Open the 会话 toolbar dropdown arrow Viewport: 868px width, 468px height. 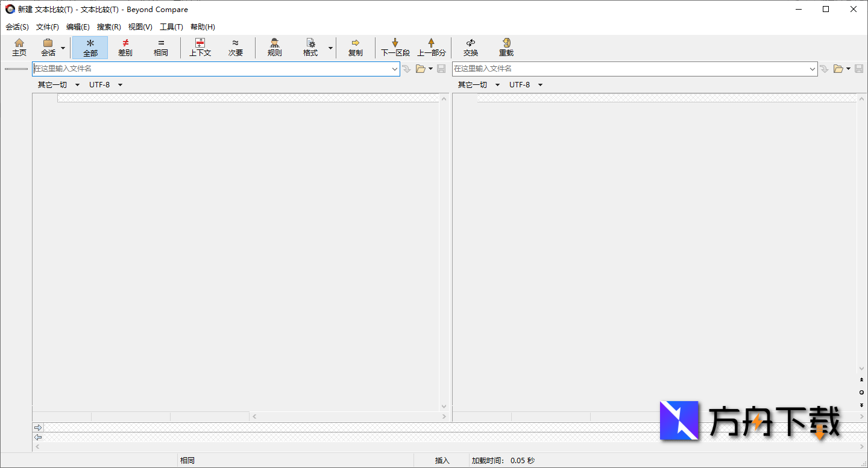(63, 48)
